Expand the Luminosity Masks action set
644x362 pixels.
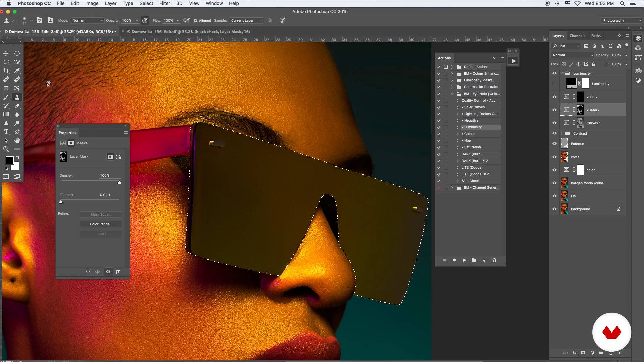tap(452, 80)
